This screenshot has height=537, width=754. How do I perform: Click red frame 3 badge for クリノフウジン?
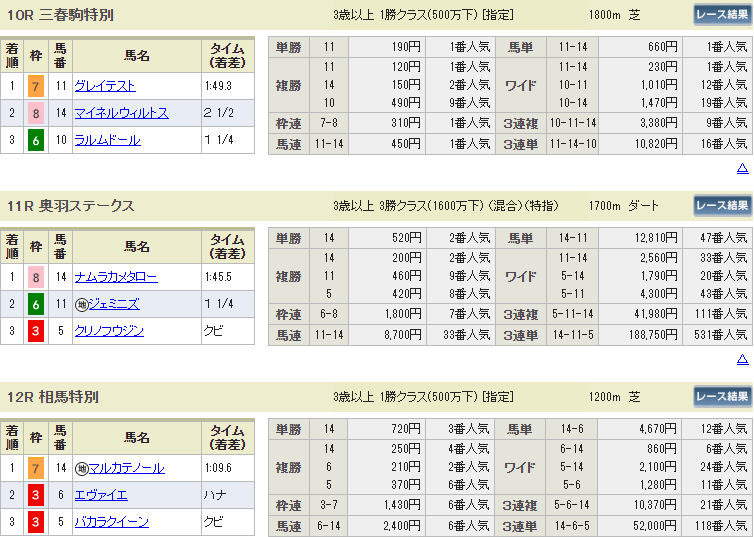pyautogui.click(x=36, y=331)
